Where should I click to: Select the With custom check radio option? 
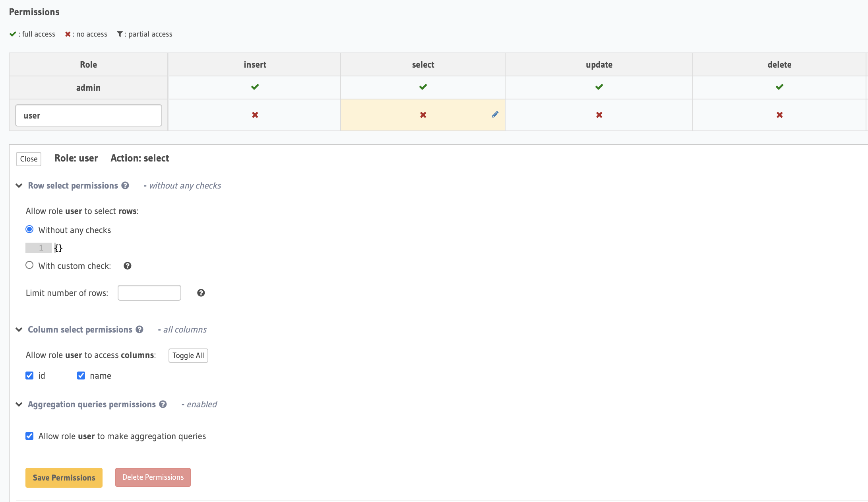coord(29,265)
